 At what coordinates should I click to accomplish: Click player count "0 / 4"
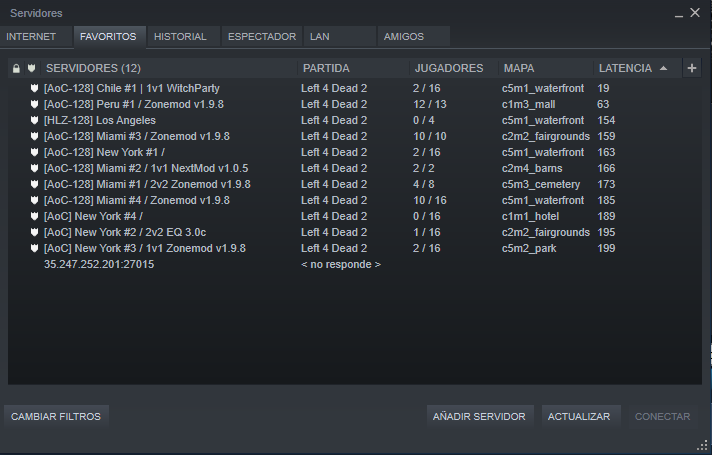(x=424, y=120)
